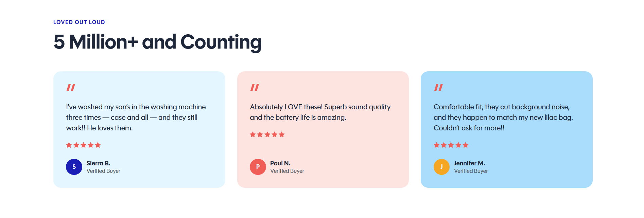Click "Verified Buyer" under Jennifer M.
Image resolution: width=644 pixels, height=218 pixels.
pos(471,171)
